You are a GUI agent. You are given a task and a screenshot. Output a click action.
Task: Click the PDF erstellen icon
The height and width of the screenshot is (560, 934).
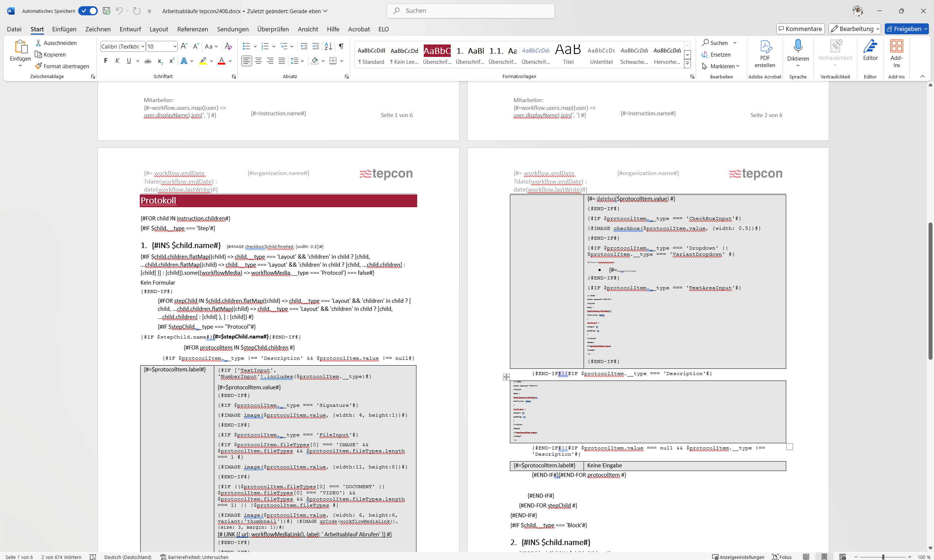[765, 47]
